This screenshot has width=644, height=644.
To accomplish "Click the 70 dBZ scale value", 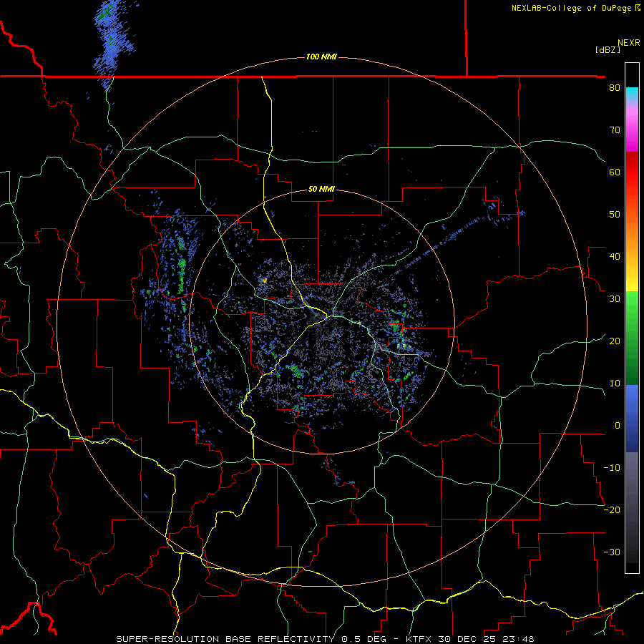I will point(615,130).
